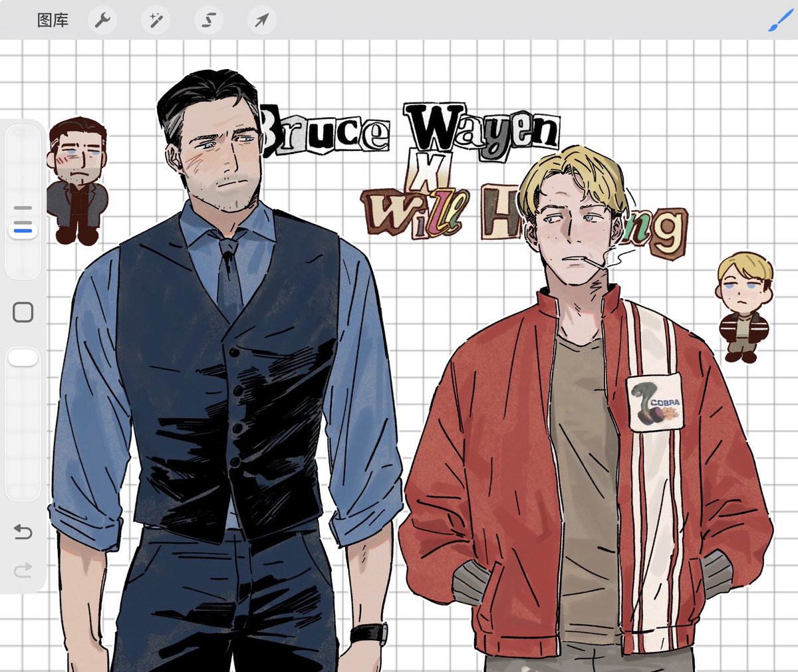The height and width of the screenshot is (672, 798).
Task: Tap the chibi dark-haired man sticker
Action: pos(77,180)
